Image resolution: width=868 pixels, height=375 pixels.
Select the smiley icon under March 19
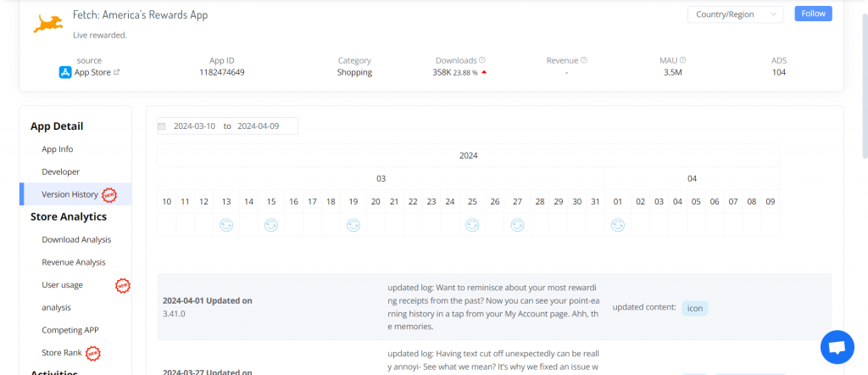(353, 225)
